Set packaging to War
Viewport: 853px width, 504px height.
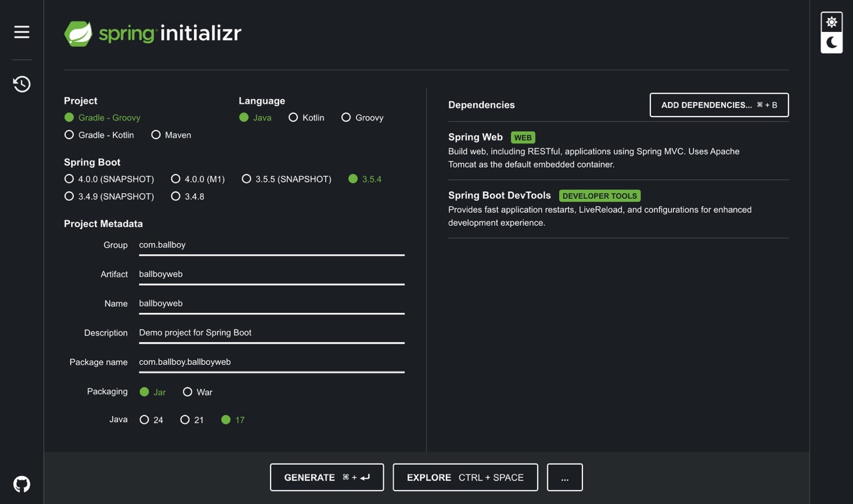pyautogui.click(x=188, y=392)
